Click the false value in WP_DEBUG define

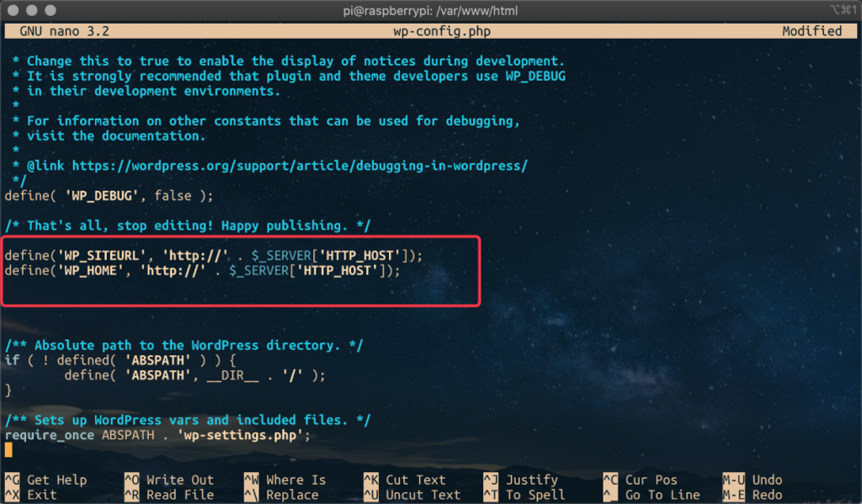(173, 196)
